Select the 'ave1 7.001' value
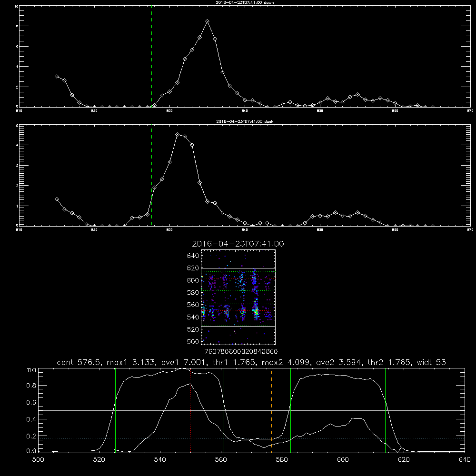Screen dimensions: 476x476 pyautogui.click(x=184, y=362)
